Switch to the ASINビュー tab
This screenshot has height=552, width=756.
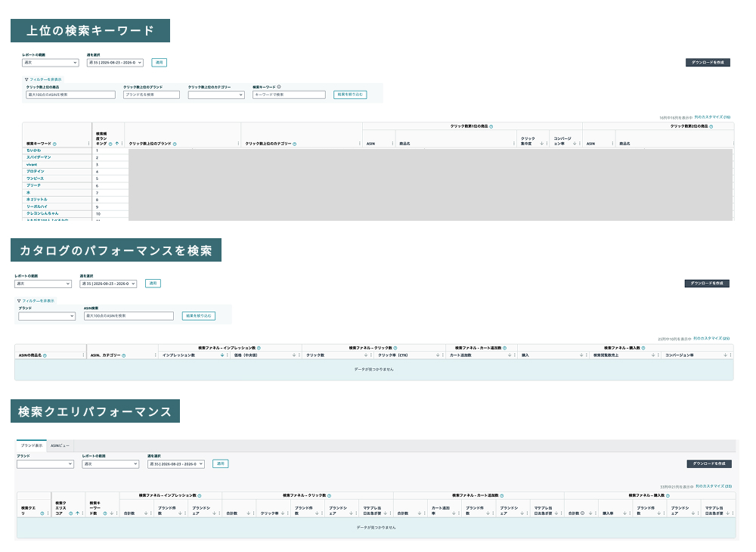(60, 446)
